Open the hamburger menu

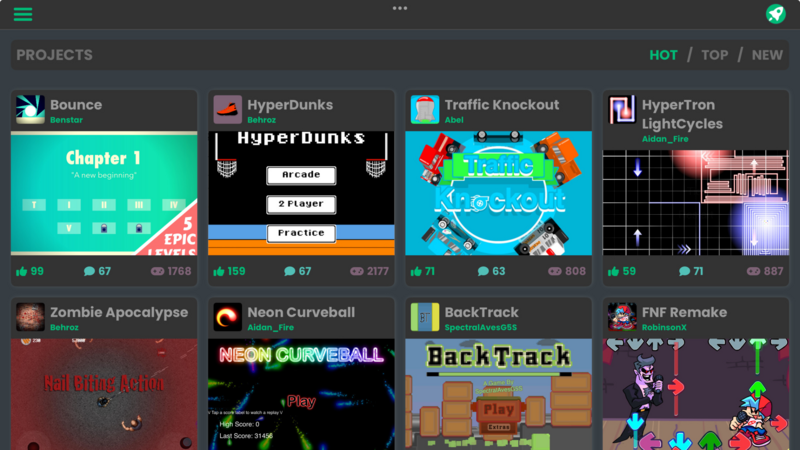23,14
